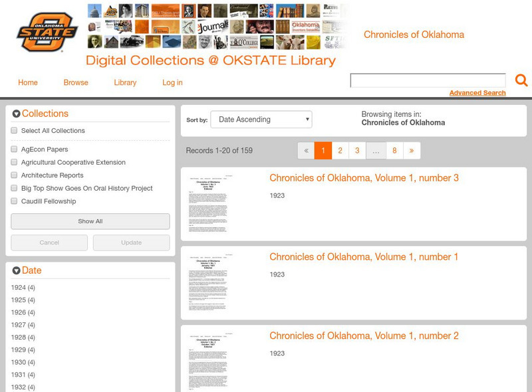
Task: Collapse the Collections panel arrow icon
Action: pyautogui.click(x=16, y=114)
